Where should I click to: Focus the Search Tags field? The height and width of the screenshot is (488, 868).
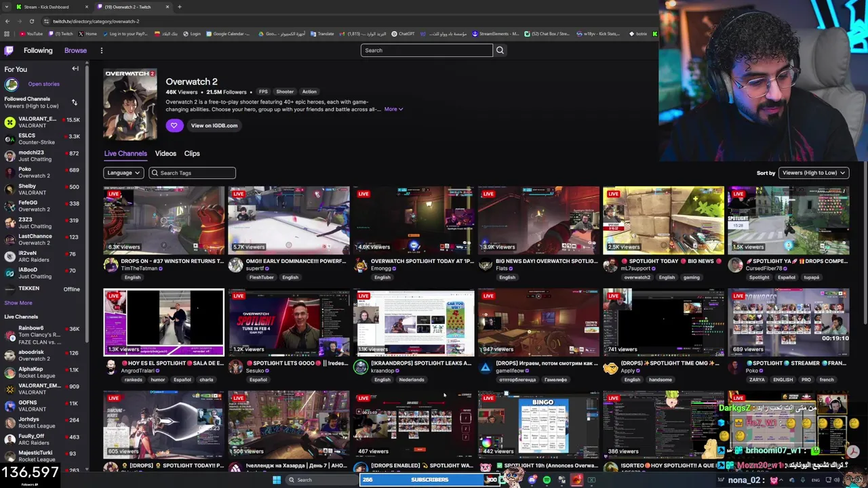[x=192, y=173]
